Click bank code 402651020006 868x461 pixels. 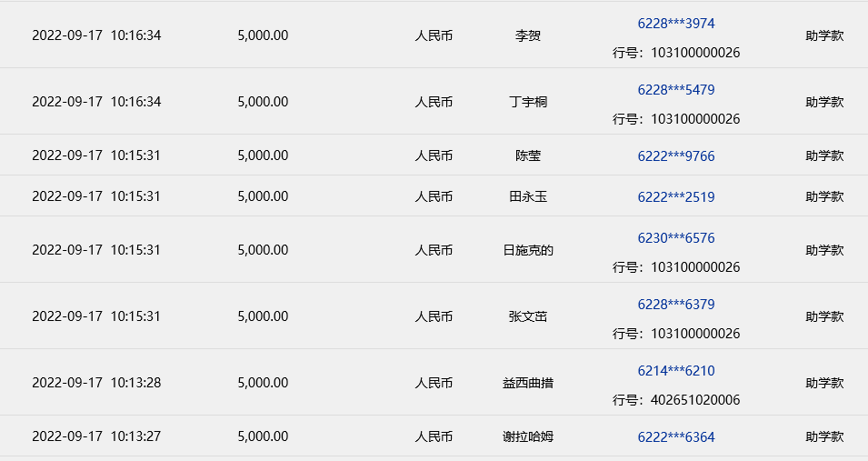694,400
